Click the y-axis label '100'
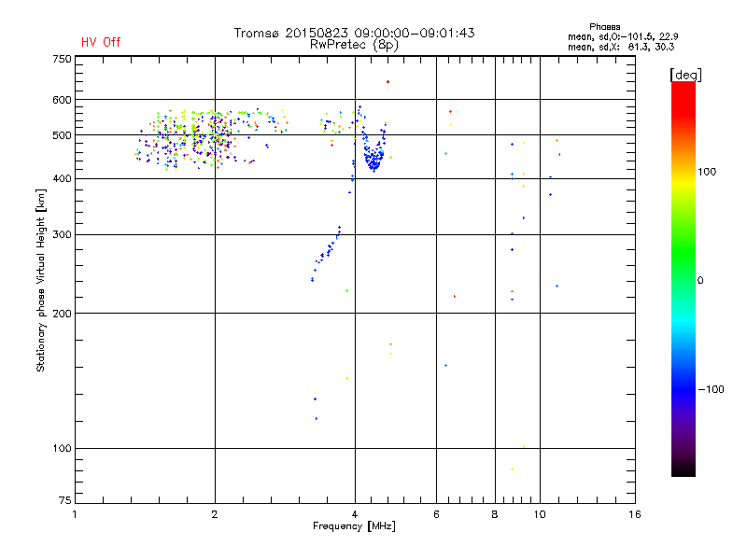747x560 pixels. (x=62, y=448)
